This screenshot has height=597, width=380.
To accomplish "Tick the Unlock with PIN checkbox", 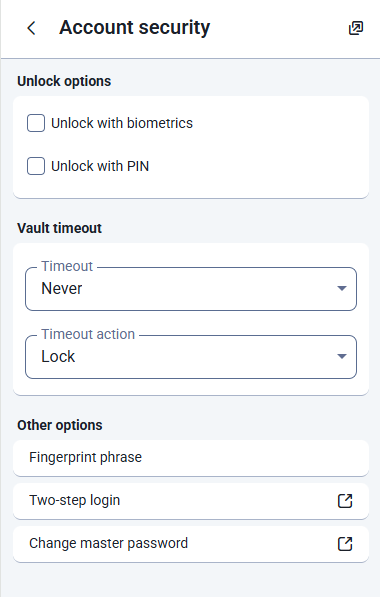I will point(36,166).
